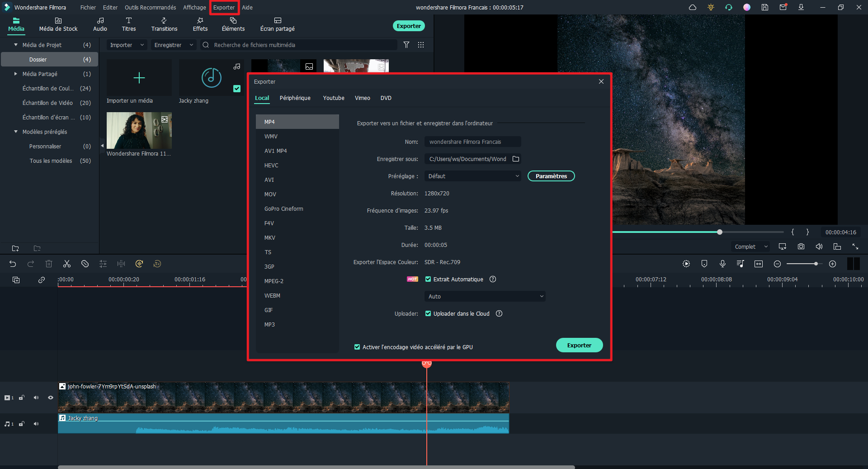Screen dimensions: 868x469
Task: Select the scissors split tool
Action: click(x=67, y=264)
